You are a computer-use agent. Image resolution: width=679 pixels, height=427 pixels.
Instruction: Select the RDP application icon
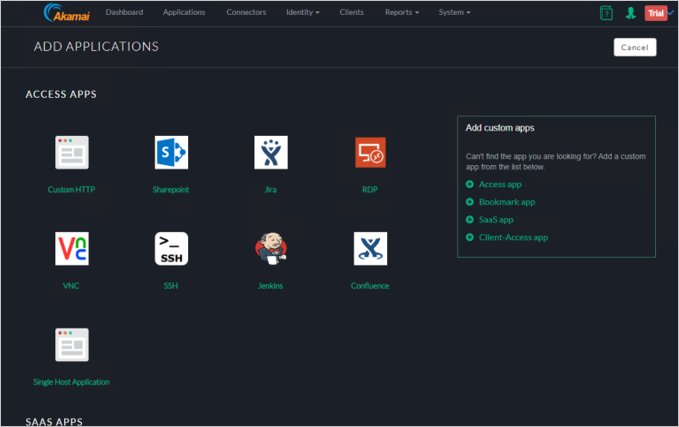[x=370, y=153]
